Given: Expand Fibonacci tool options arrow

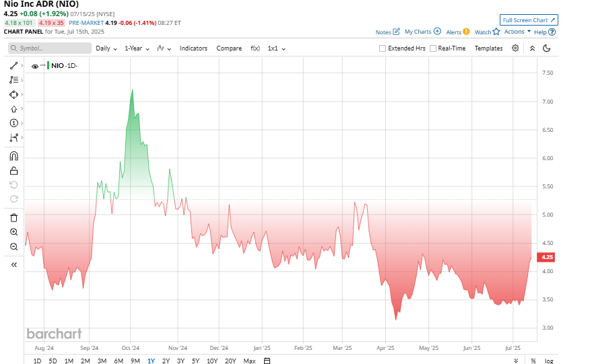Looking at the screenshot, I should pyautogui.click(x=22, y=80).
